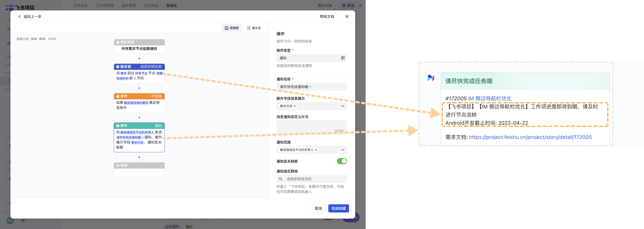Set canvas zoom to 100%
This screenshot has height=229, width=644.
52,39
